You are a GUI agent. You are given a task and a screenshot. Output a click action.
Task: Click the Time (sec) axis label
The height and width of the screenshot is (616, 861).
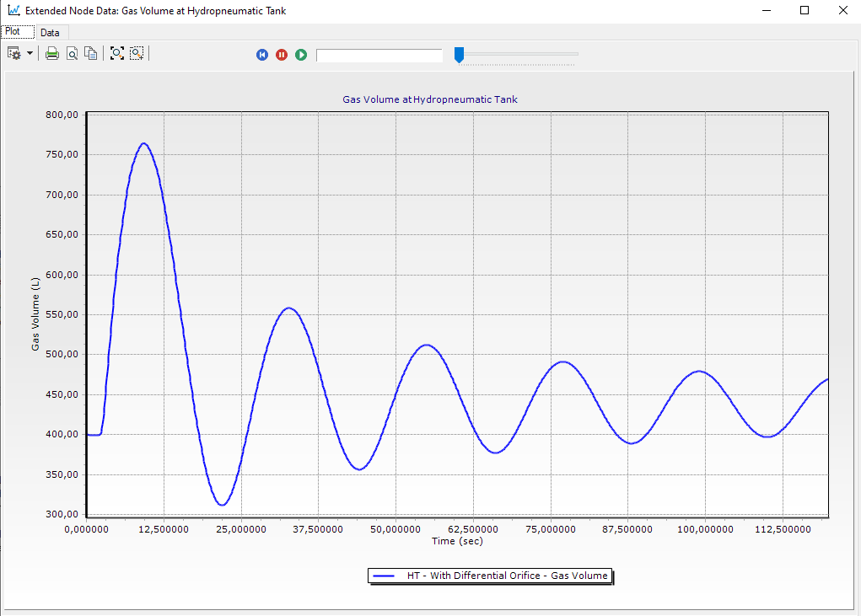[x=457, y=541]
